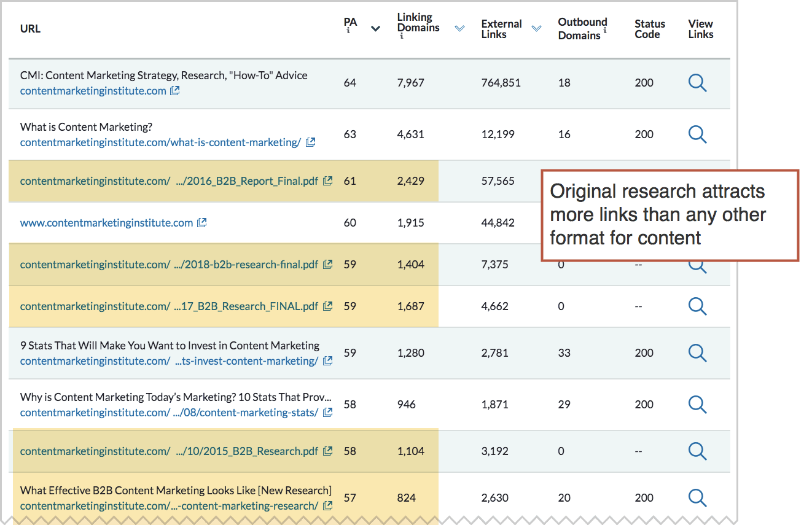Viewport: 812px width, 525px height.
Task: Click the info icon under PA header
Action: tap(348, 31)
